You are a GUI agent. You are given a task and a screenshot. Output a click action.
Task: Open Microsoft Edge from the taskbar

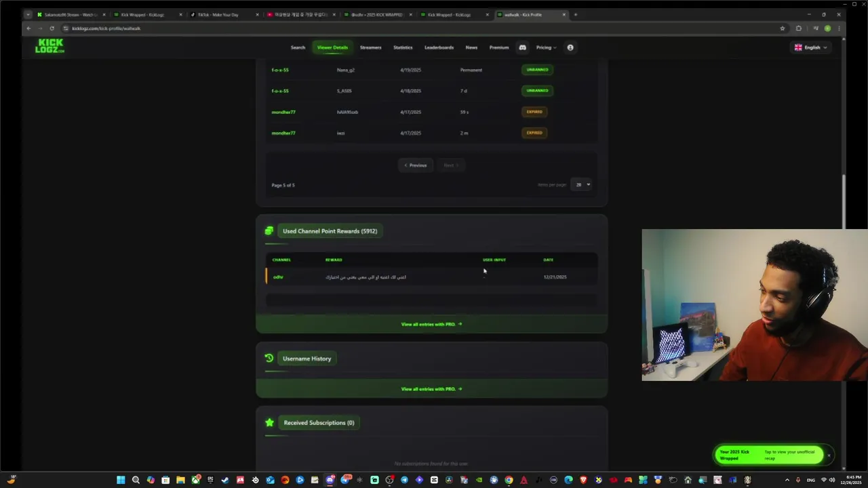568,480
